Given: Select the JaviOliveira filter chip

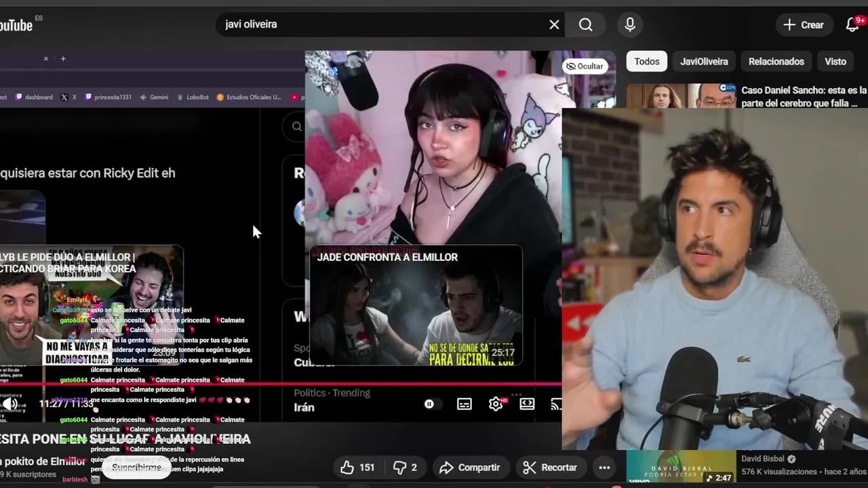Looking at the screenshot, I should pos(704,61).
